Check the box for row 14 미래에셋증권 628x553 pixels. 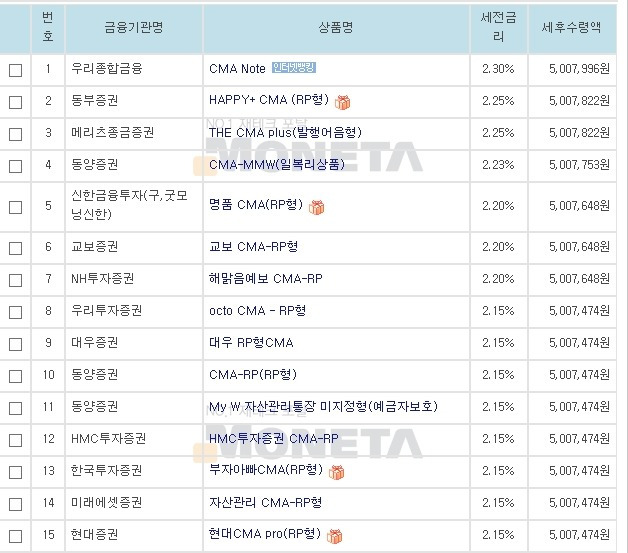click(x=15, y=504)
